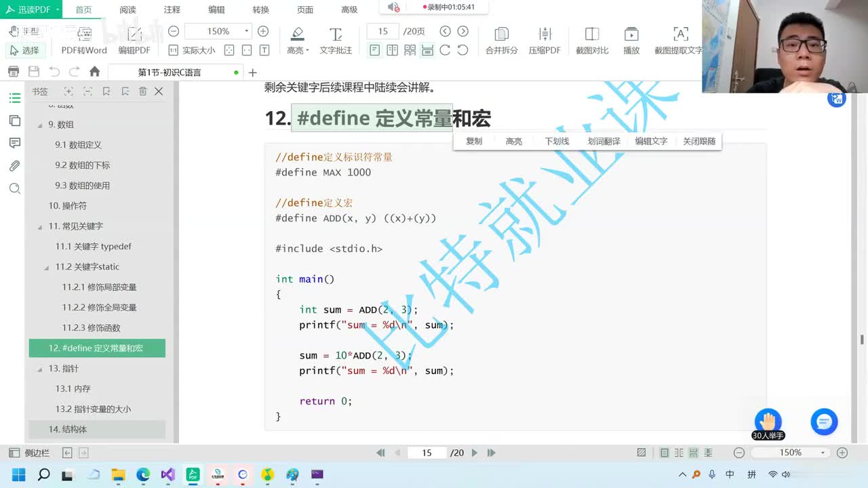
Task: Open the 截图提取文字 OCR extract tool
Action: [x=678, y=41]
